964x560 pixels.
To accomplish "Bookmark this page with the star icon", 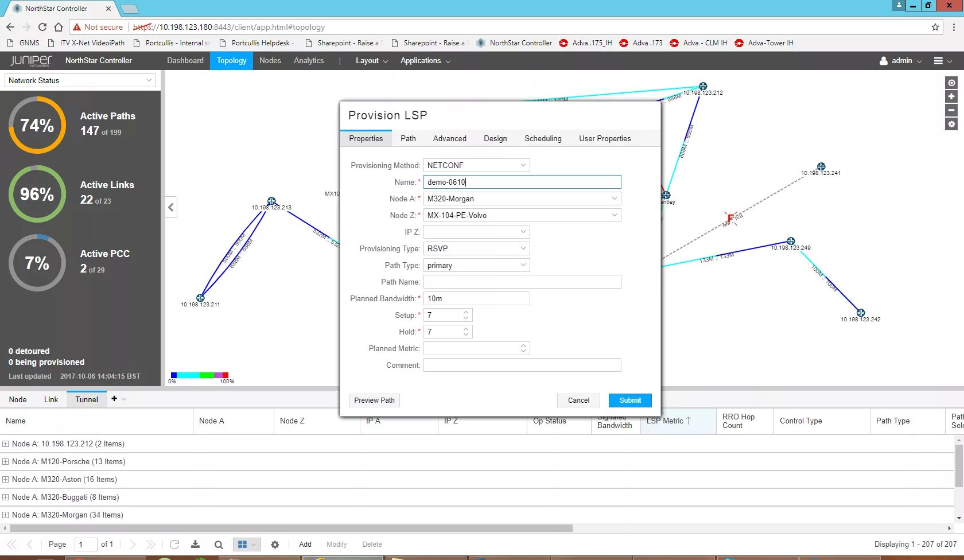I will coord(935,27).
